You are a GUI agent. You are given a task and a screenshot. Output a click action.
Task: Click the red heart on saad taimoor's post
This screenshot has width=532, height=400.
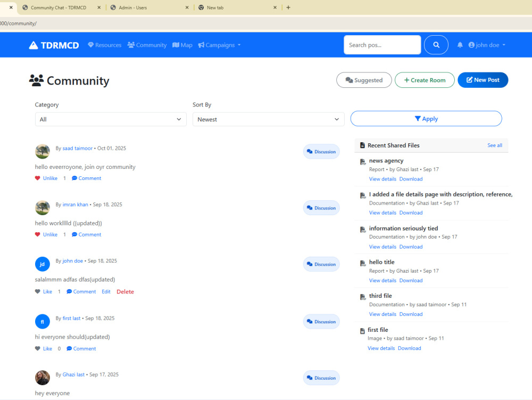pos(38,178)
